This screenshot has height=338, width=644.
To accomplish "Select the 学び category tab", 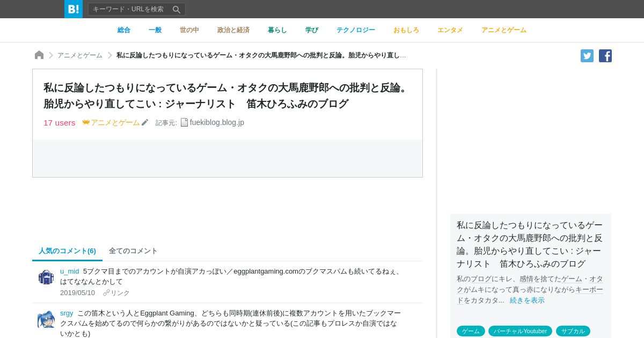I will tap(312, 30).
